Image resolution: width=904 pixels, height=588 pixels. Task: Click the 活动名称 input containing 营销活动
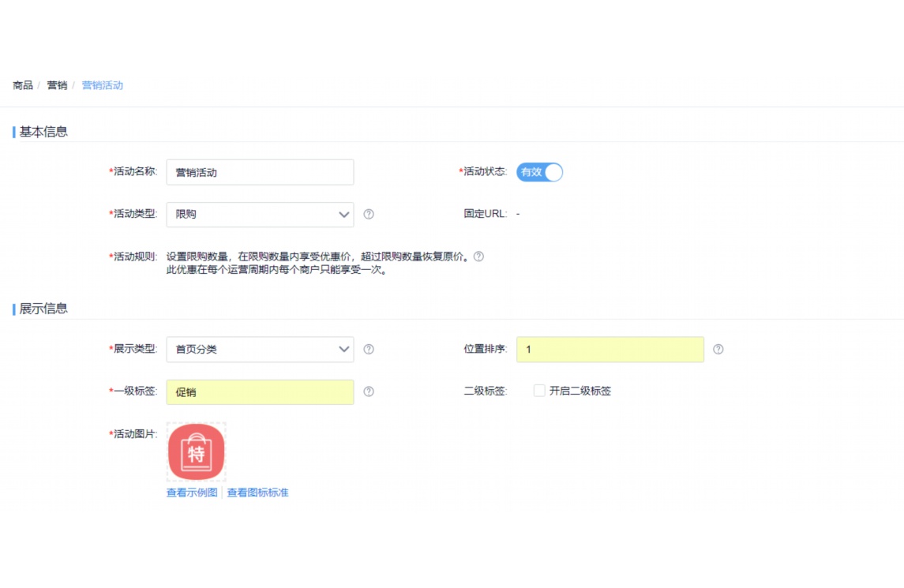pyautogui.click(x=261, y=172)
